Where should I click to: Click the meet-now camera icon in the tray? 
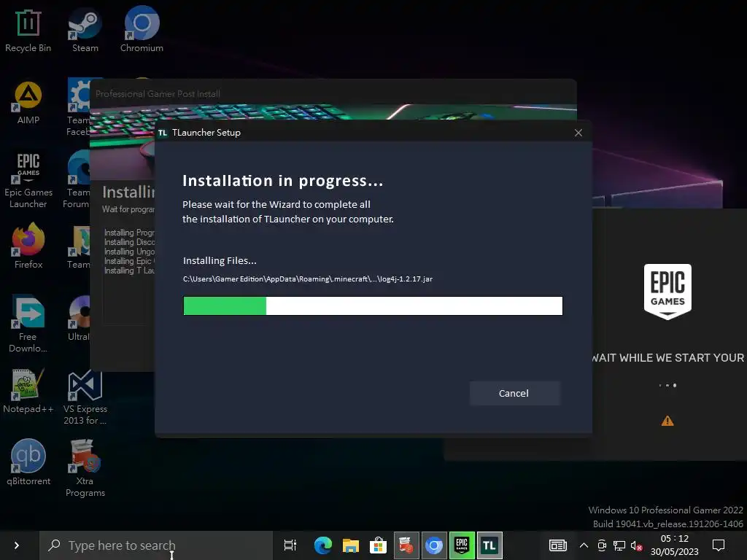click(602, 545)
